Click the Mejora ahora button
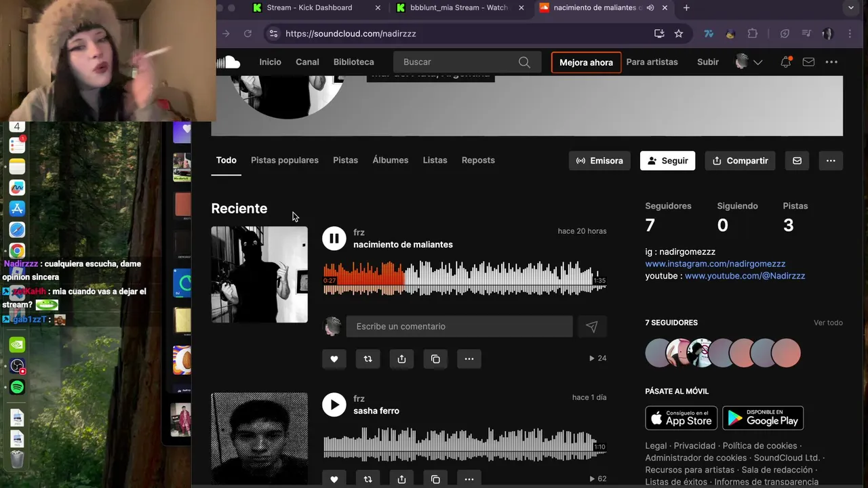Screen dimensions: 868x488 [586, 62]
